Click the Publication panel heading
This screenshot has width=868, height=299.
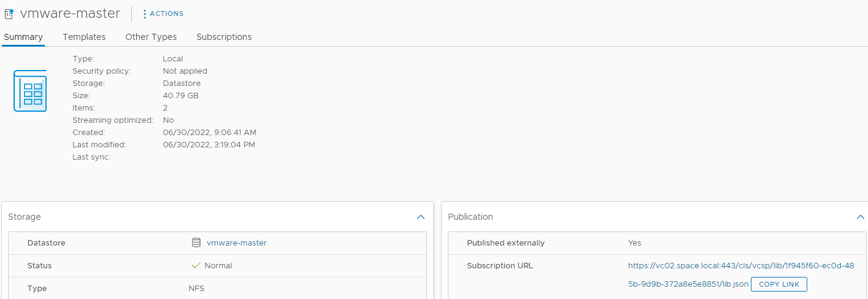(470, 217)
